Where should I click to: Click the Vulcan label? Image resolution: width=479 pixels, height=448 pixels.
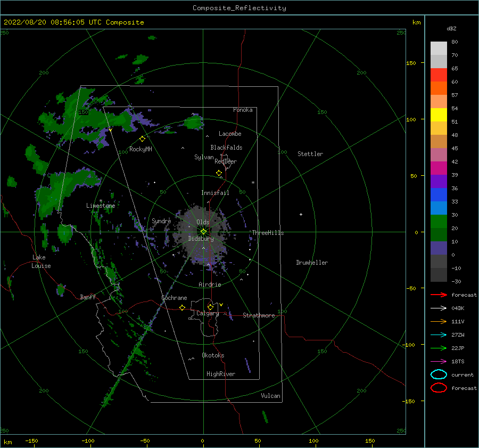270,396
